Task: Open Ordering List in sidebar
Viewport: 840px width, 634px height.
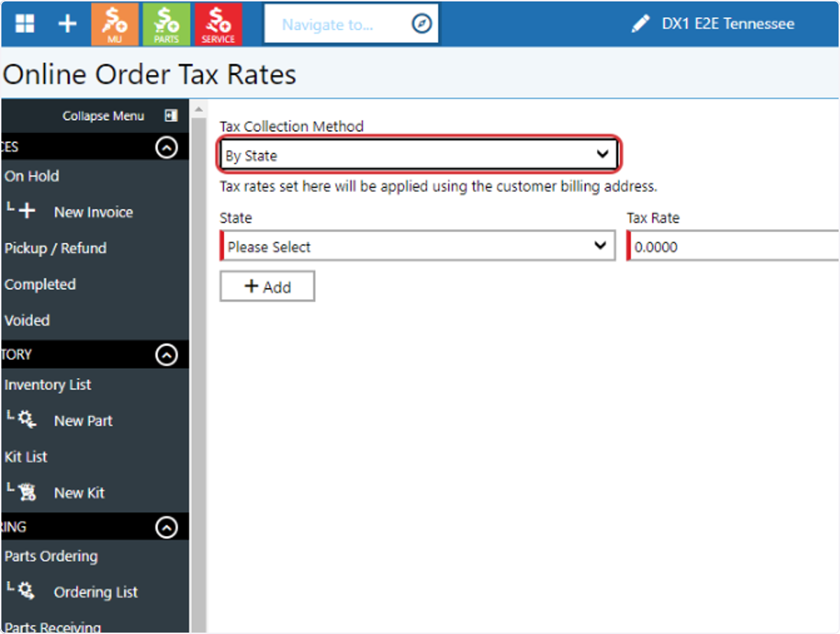Action: tap(96, 593)
